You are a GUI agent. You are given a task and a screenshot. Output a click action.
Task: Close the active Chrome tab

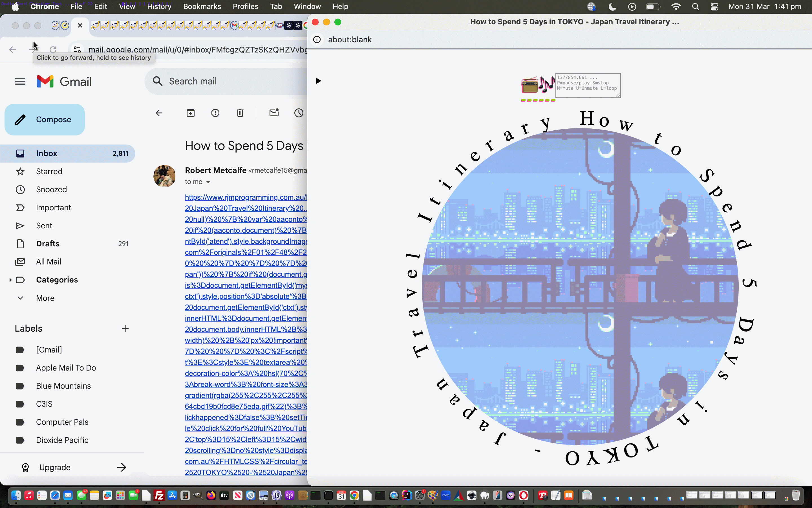pos(80,25)
